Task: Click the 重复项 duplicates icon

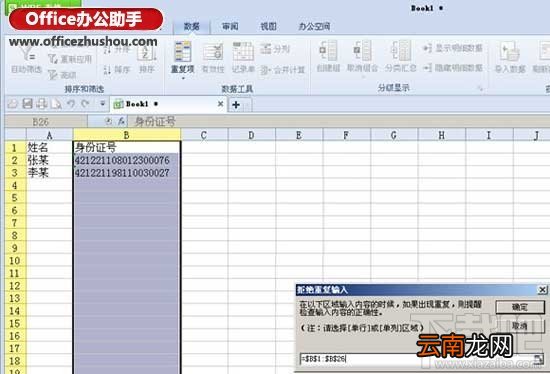Action: tap(183, 52)
